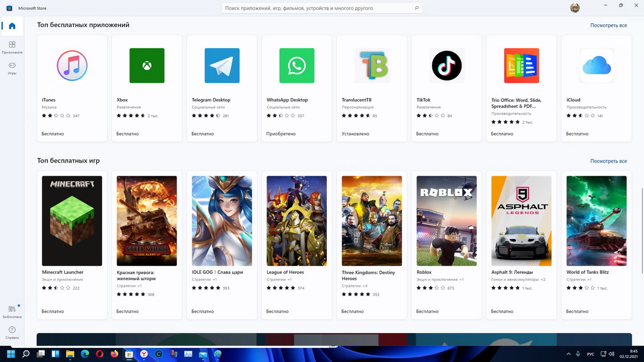This screenshot has height=362, width=644.
Task: Open the iTunes app icon
Action: tap(72, 65)
